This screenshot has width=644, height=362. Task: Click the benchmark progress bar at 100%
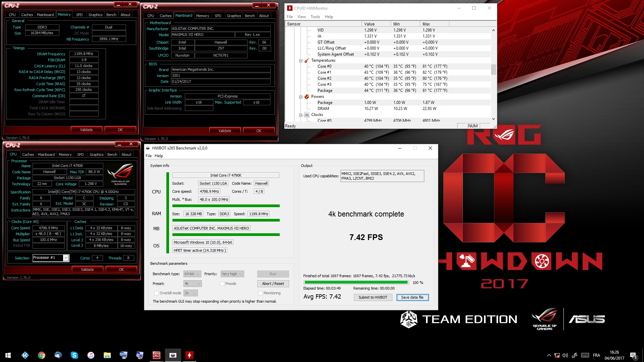pyautogui.click(x=357, y=283)
